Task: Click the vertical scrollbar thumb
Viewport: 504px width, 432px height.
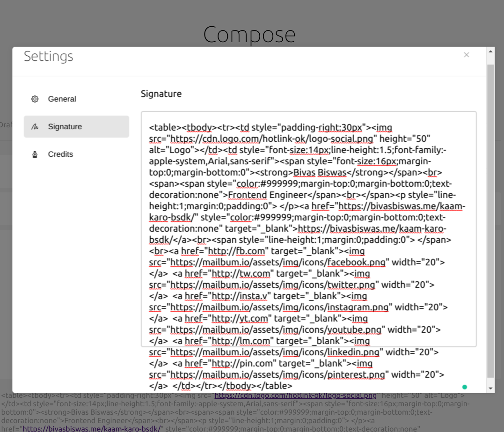Action: pyautogui.click(x=490, y=221)
